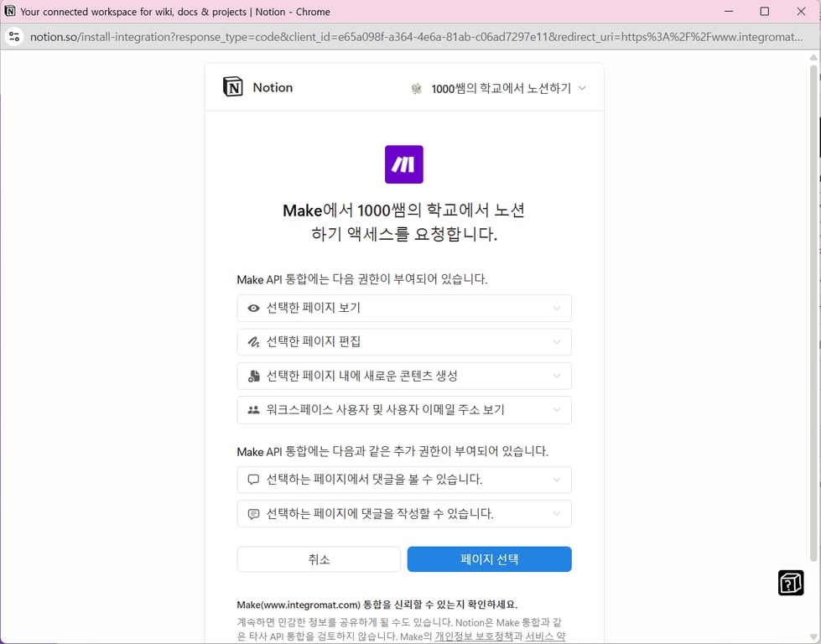Click the 선택한 페이지 보기 row text
The height and width of the screenshot is (644, 821).
pyautogui.click(x=313, y=308)
